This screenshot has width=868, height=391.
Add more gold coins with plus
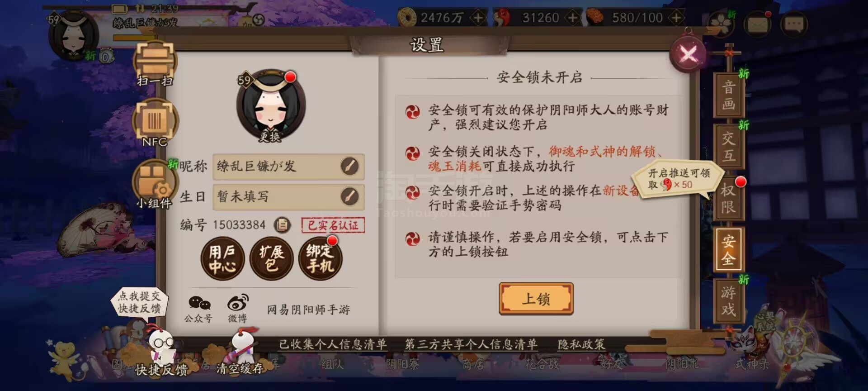click(x=477, y=18)
